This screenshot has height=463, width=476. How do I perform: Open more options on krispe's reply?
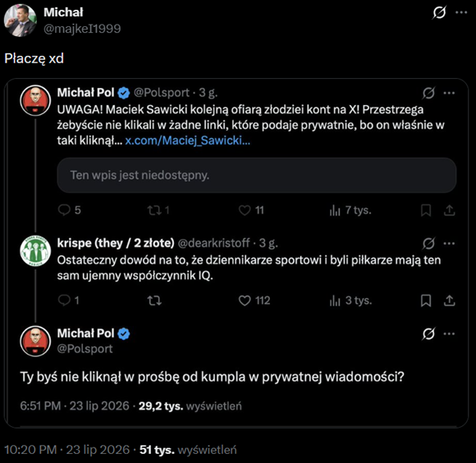pos(449,243)
